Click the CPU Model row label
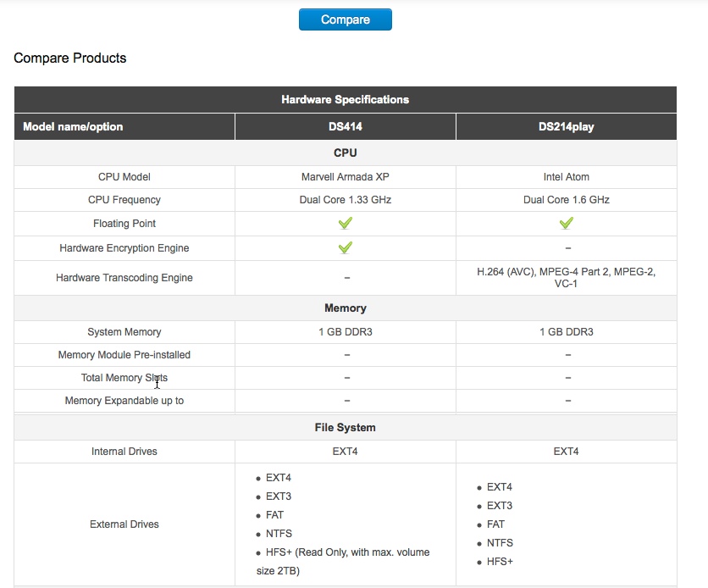The height and width of the screenshot is (588, 708). pyautogui.click(x=124, y=176)
